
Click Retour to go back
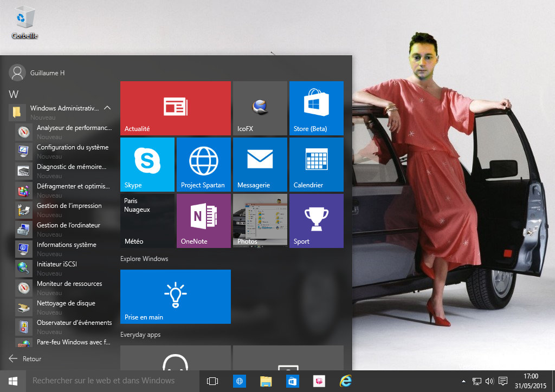tap(25, 359)
